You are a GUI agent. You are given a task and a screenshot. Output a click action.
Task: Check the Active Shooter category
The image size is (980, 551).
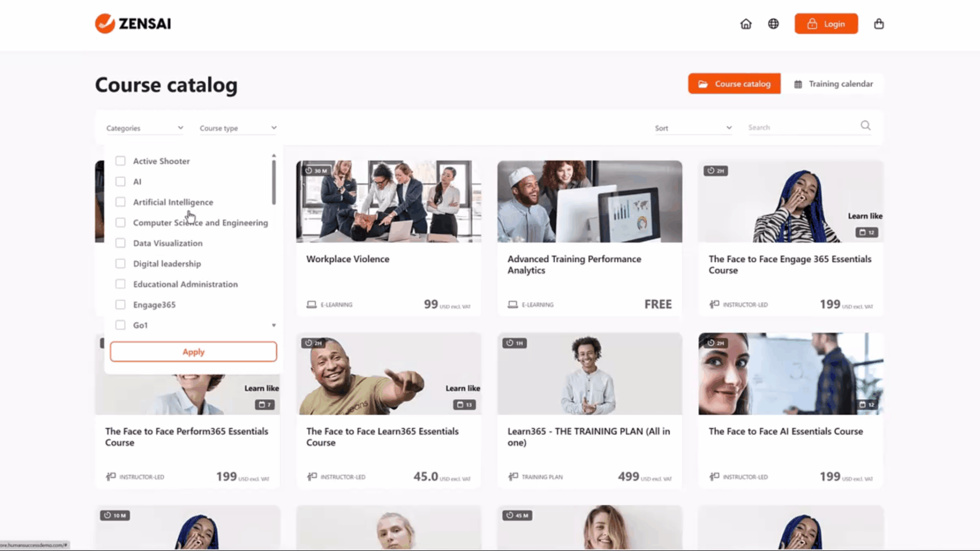tap(120, 161)
